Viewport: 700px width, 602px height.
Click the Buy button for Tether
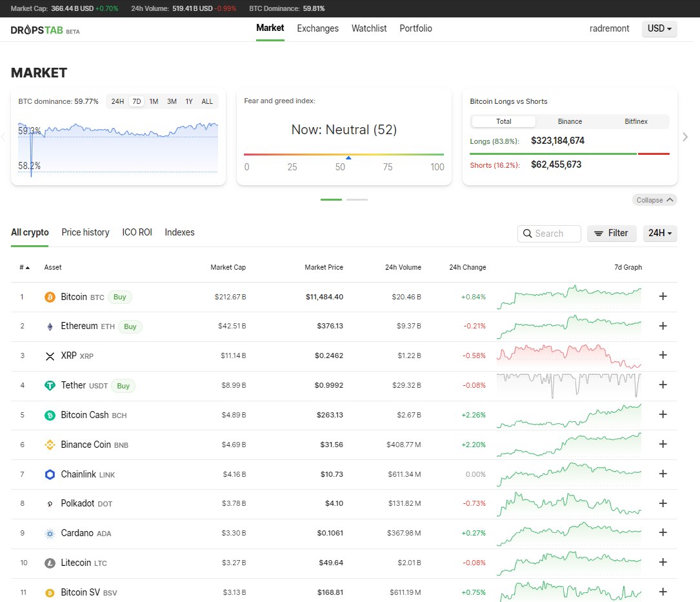123,386
